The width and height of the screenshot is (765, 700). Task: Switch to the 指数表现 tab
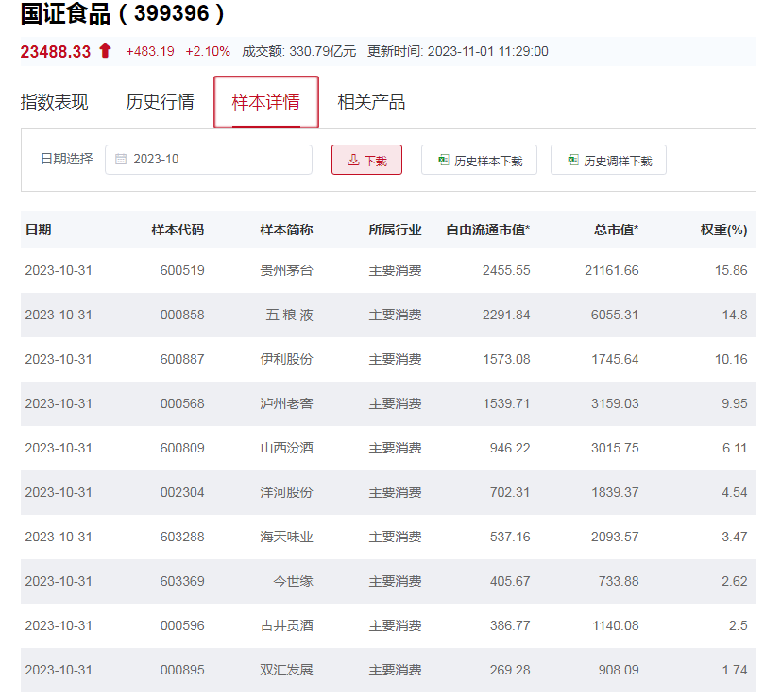pos(55,102)
